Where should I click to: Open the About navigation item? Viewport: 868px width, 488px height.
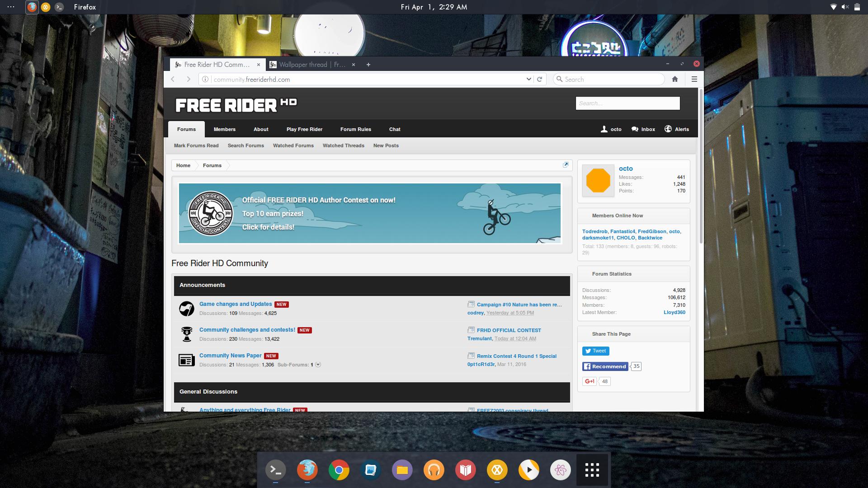[261, 129]
